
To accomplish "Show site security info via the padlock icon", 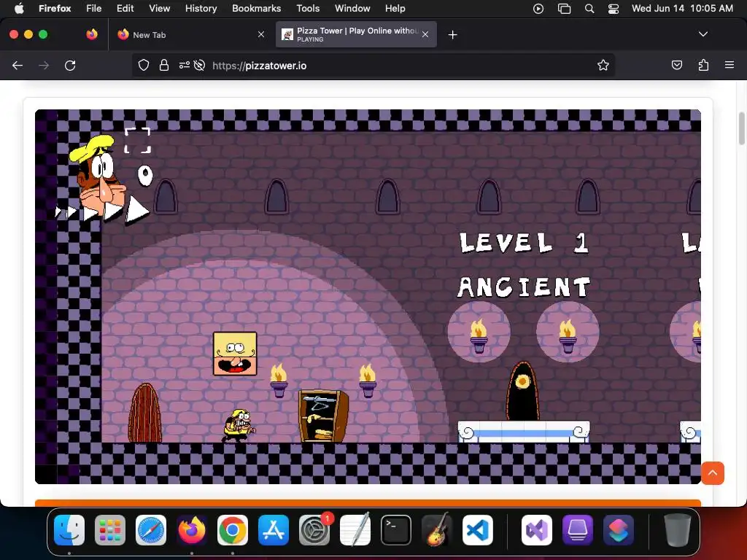I will pos(164,65).
